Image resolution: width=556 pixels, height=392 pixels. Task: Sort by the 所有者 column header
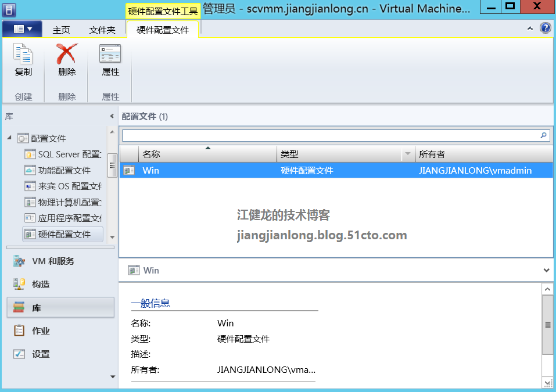coord(483,154)
